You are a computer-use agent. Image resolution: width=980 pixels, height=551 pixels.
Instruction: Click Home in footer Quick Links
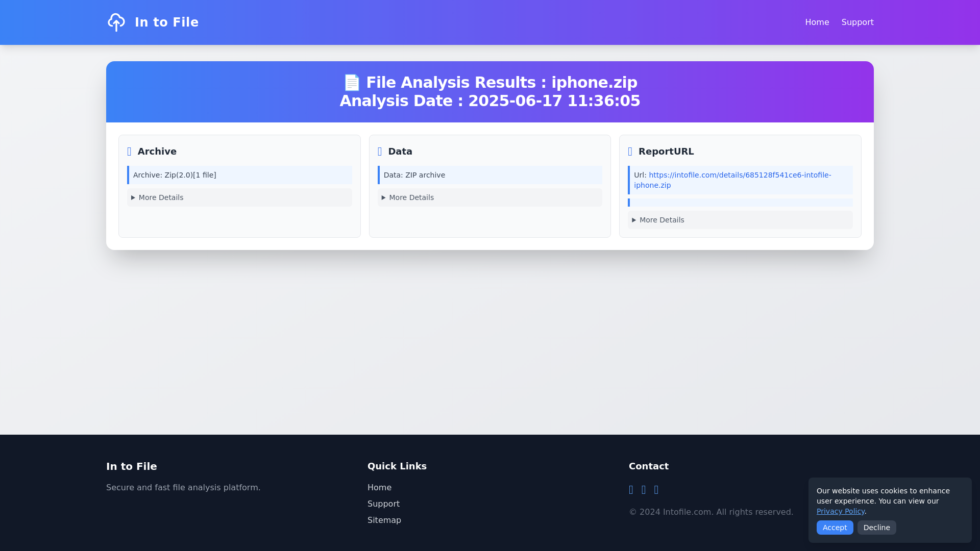coord(379,488)
